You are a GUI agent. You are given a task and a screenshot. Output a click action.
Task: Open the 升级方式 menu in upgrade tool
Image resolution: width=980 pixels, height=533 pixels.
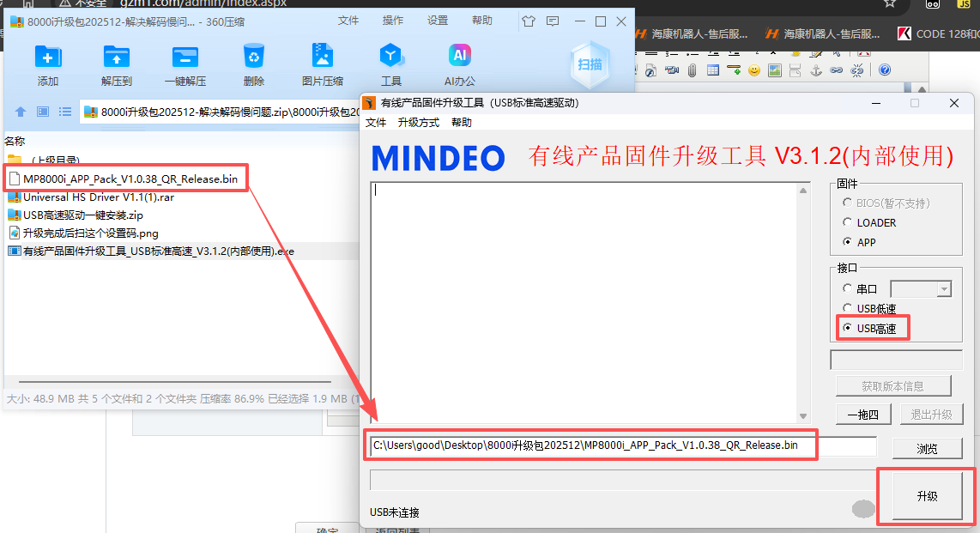[x=418, y=123]
